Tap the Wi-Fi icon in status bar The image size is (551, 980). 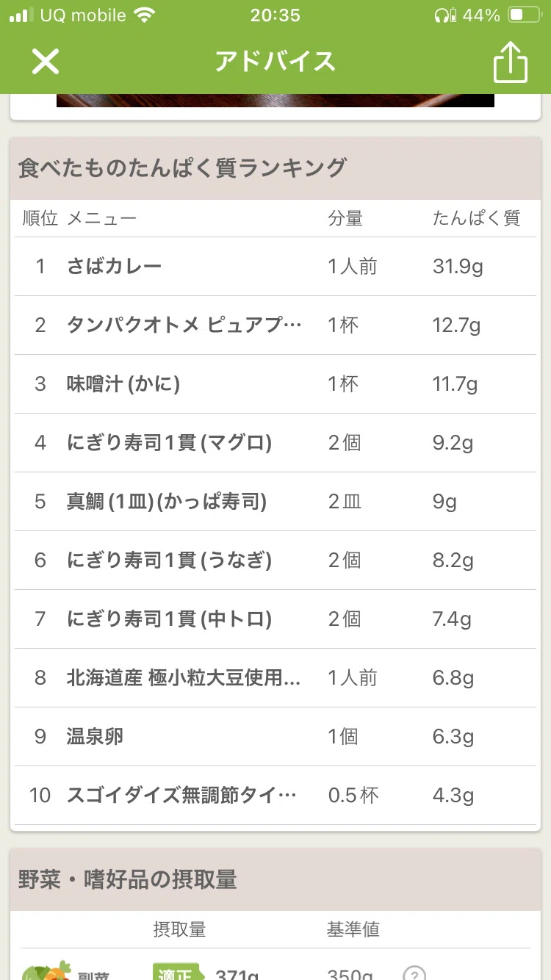point(145,15)
